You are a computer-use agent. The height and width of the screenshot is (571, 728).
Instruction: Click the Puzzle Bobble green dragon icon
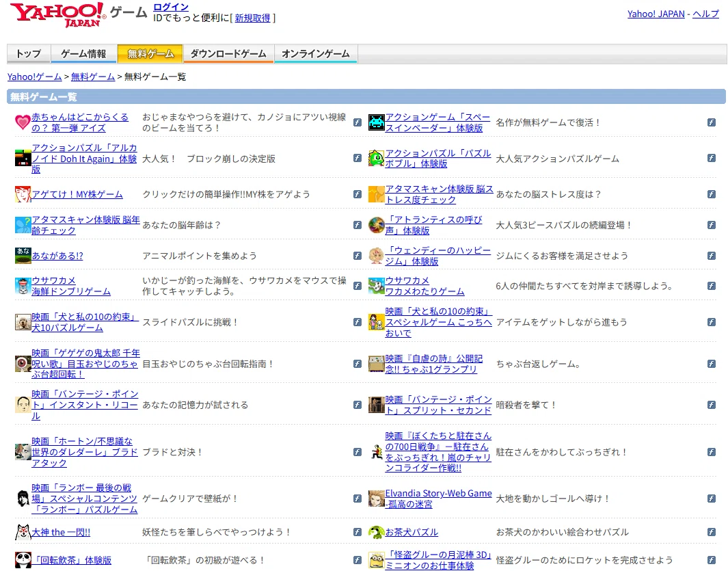[x=377, y=159]
